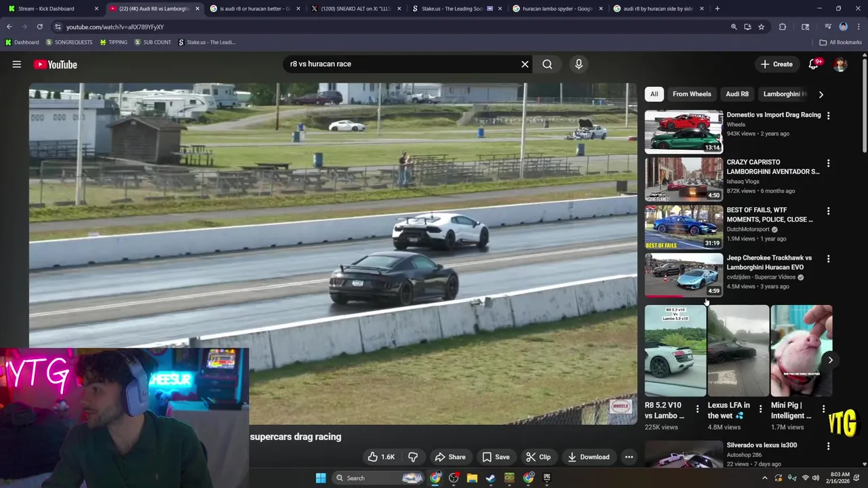Open Windows taskbar Search box
Image resolution: width=868 pixels, height=488 pixels.
379,478
